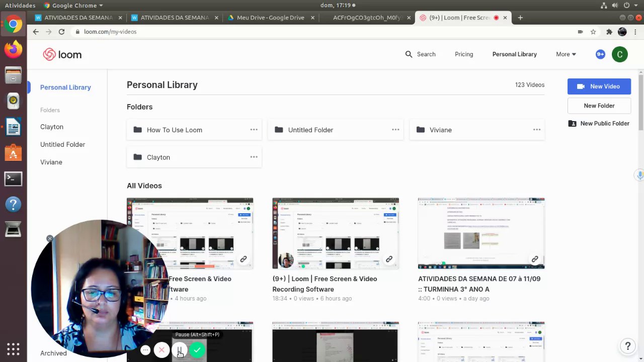The image size is (644, 362).
Task: Open Google Chrome app menu in top bar
Action: point(73,5)
